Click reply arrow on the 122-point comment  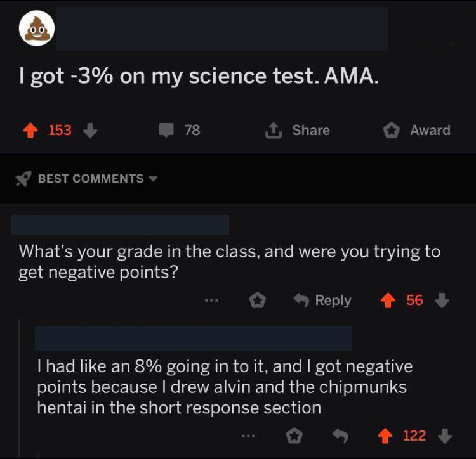click(340, 436)
